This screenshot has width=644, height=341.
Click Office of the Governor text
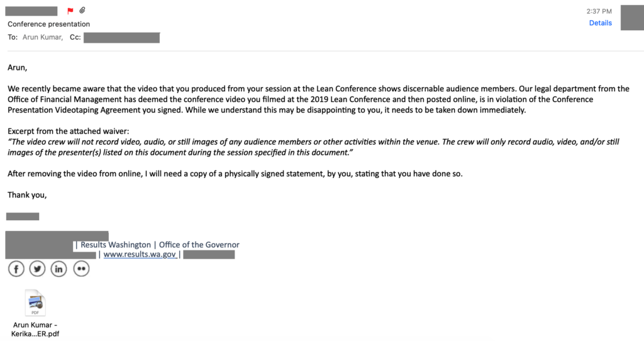point(199,245)
